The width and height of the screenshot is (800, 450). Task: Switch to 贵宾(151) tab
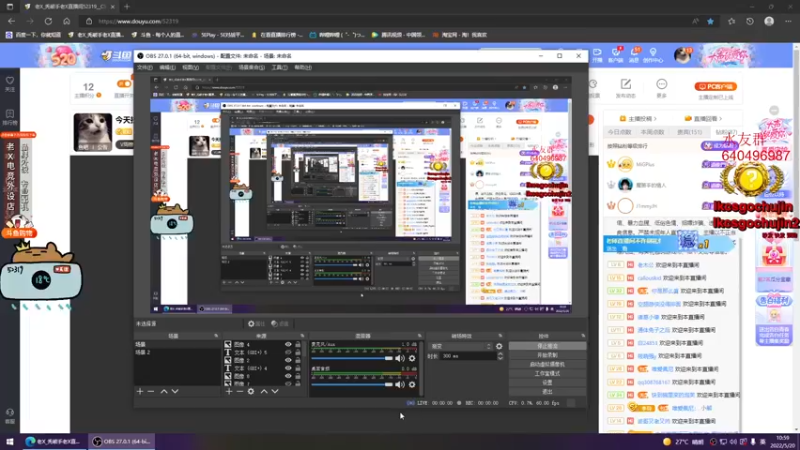tap(689, 132)
